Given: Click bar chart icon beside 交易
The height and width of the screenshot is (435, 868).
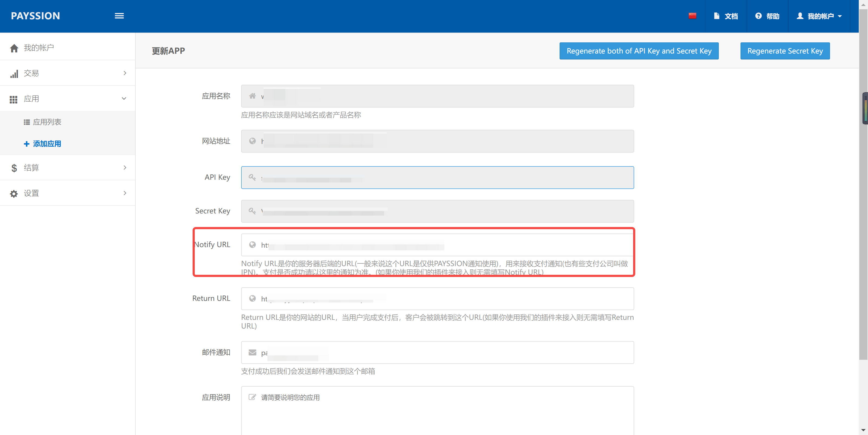Looking at the screenshot, I should click(x=14, y=74).
